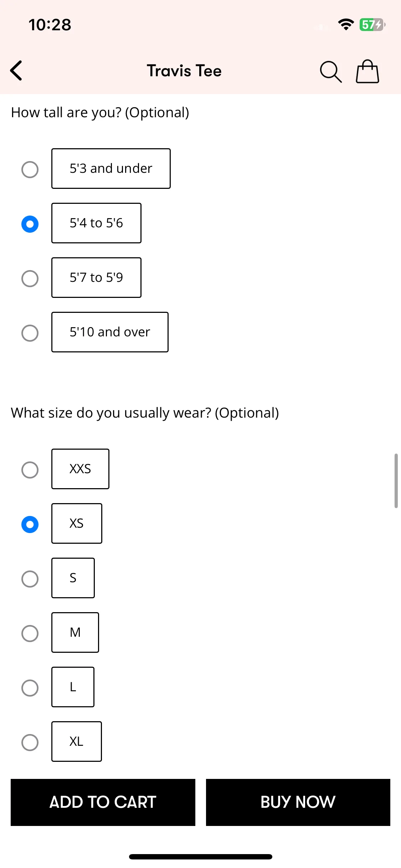The height and width of the screenshot is (868, 401).
Task: Tap the XS size label box
Action: pos(77,523)
